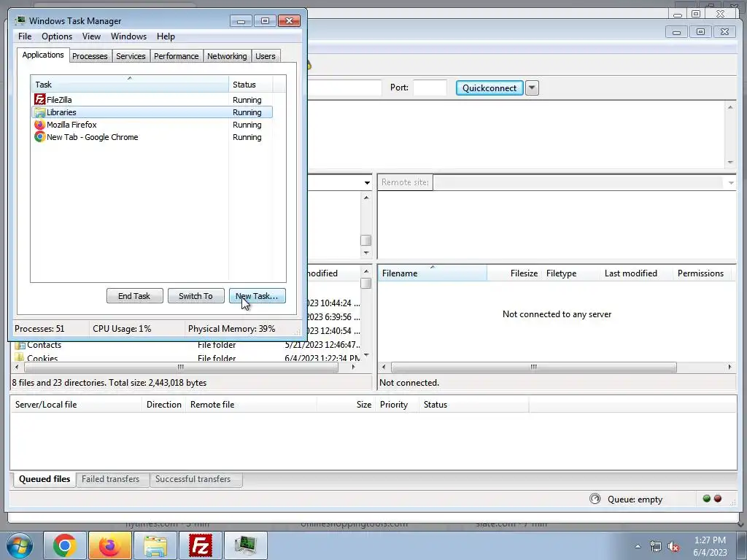Image resolution: width=747 pixels, height=560 pixels.
Task: Sort remote files by Filesize header
Action: coord(514,273)
